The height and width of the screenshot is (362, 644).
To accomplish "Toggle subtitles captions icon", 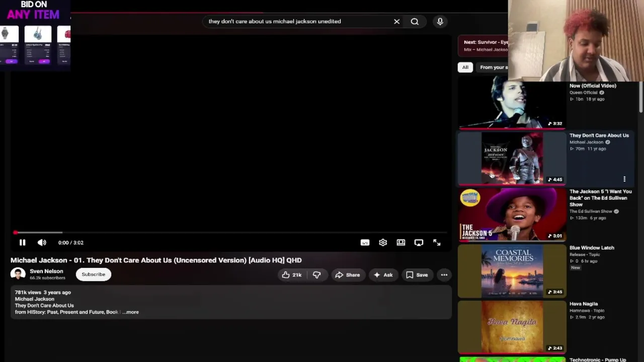I will click(365, 242).
